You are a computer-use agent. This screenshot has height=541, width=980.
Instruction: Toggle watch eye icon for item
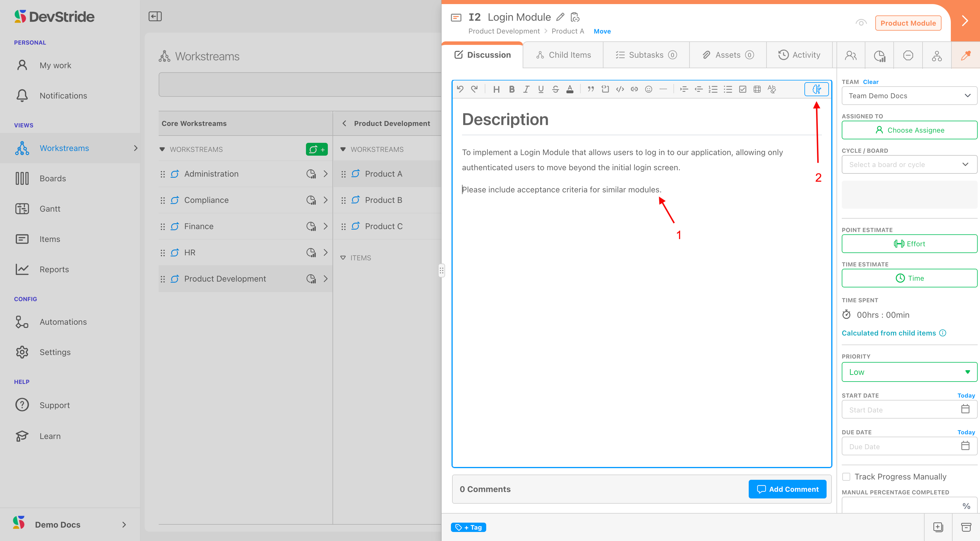pos(861,23)
